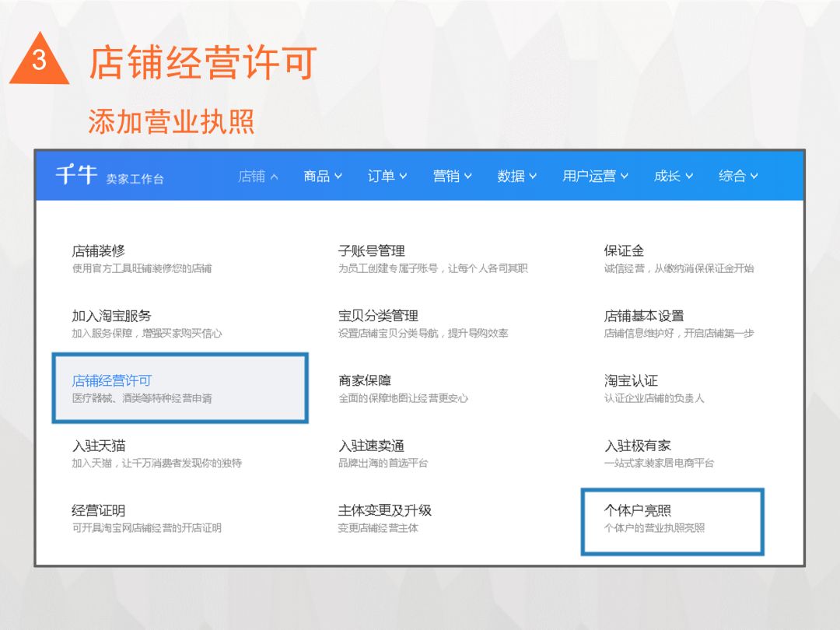Open 加入淘宝服务 link
The height and width of the screenshot is (630, 840).
point(111,316)
